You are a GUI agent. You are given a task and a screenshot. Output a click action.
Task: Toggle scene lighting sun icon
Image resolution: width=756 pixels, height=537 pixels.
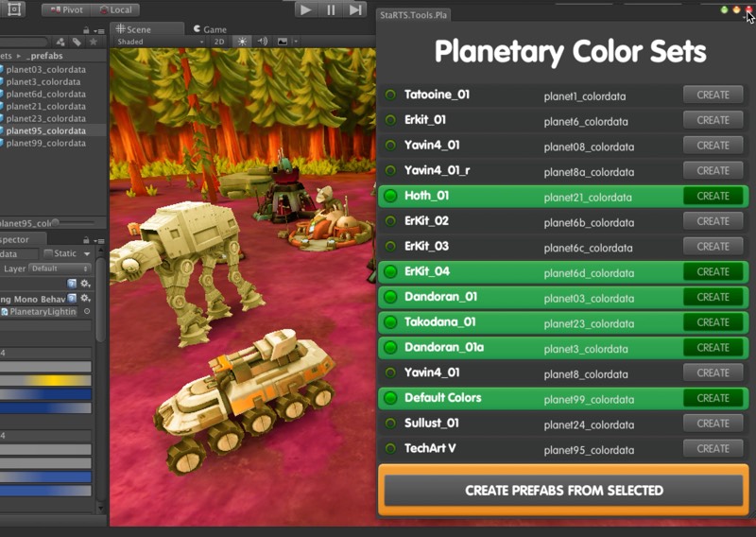(x=242, y=42)
